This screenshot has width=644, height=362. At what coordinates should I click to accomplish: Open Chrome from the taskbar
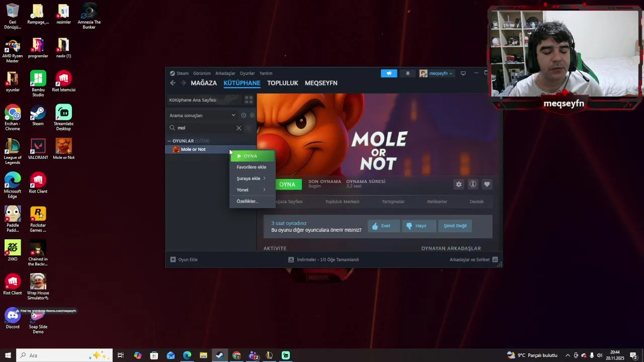[x=236, y=355]
